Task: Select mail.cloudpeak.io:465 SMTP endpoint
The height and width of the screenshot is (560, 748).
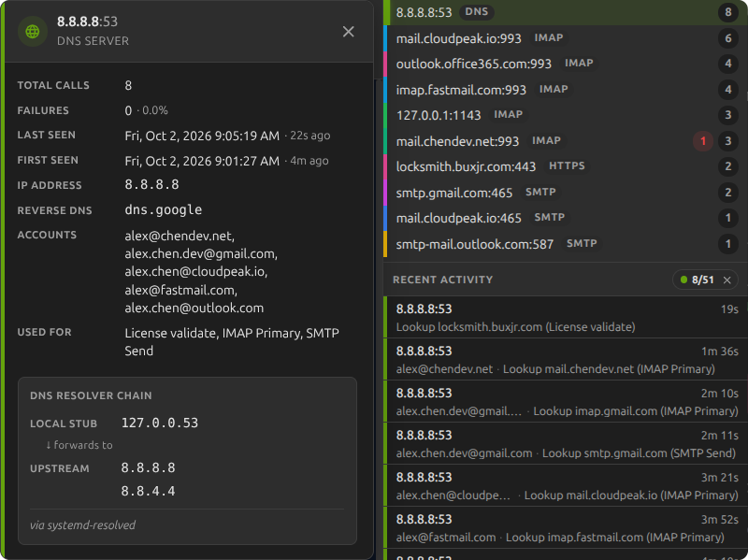Action: point(566,218)
